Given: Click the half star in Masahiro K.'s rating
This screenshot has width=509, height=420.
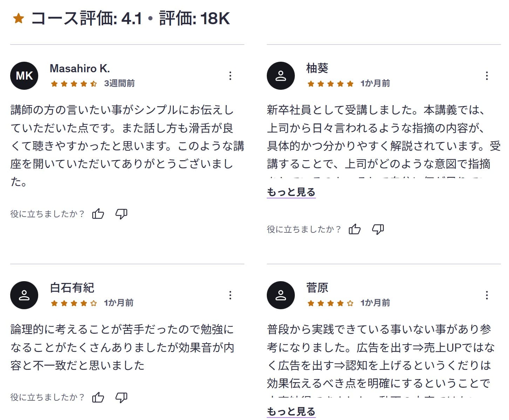Looking at the screenshot, I should click(x=93, y=84).
